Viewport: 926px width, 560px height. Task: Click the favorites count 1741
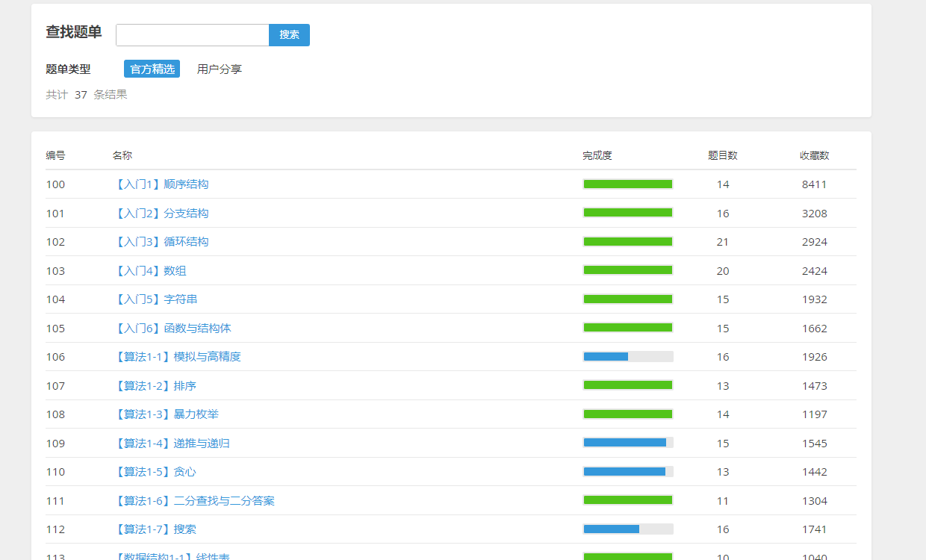coord(815,529)
